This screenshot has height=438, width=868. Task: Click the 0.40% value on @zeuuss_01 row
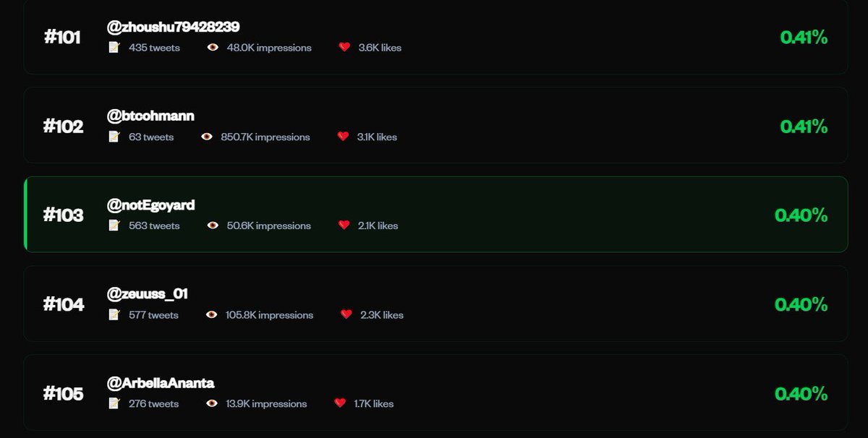[x=801, y=305]
